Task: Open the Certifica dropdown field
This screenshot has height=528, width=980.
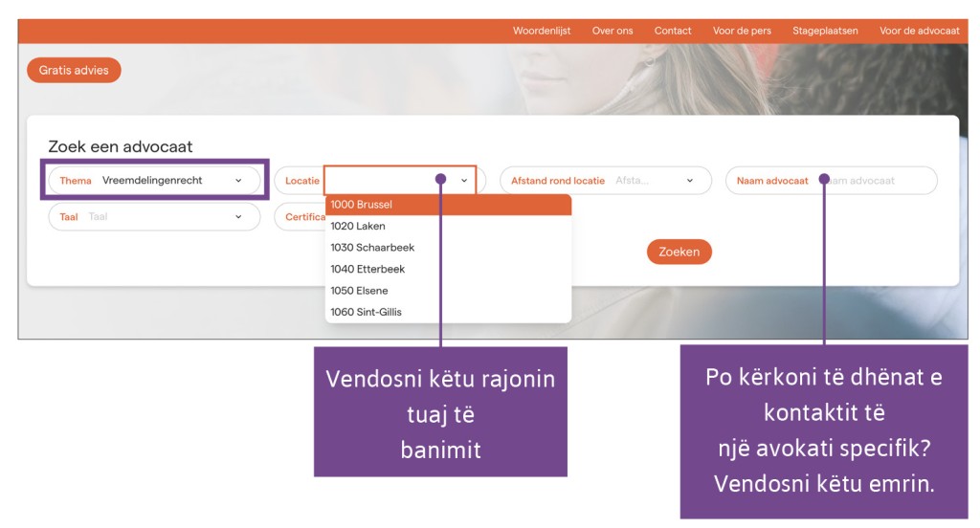Action: [300, 217]
